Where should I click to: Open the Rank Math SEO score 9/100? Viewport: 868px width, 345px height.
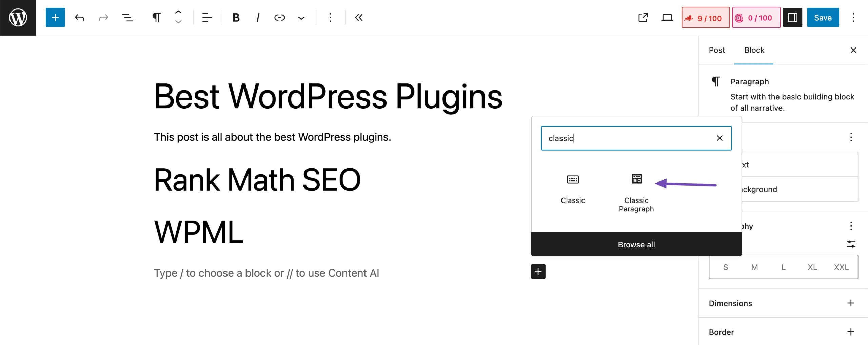(706, 18)
